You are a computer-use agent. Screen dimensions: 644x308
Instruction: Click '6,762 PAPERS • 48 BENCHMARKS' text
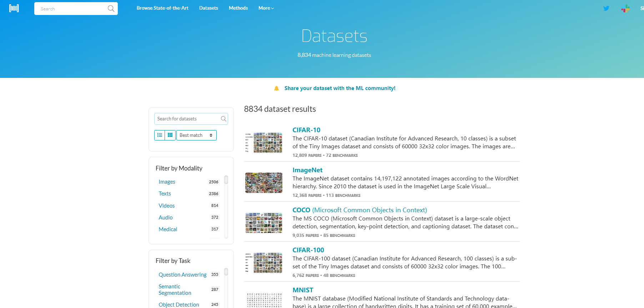pyautogui.click(x=324, y=275)
